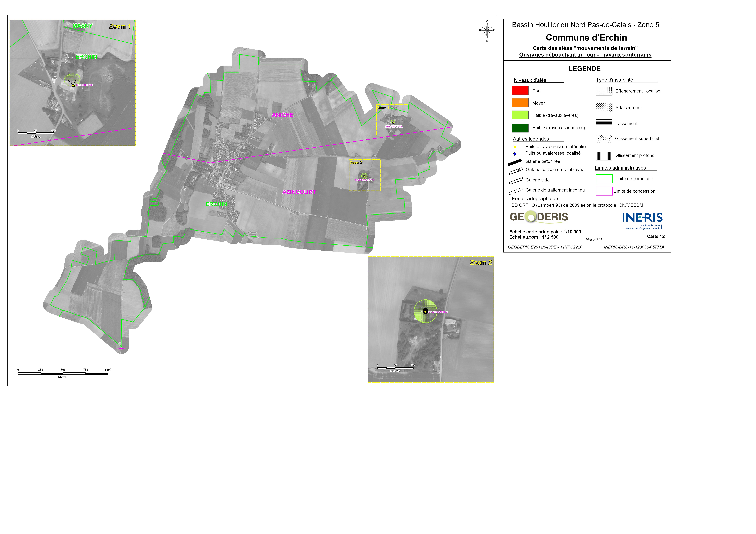Click the dark green Faible travaux suspectés swatch
The width and height of the screenshot is (756, 534).
[x=520, y=128]
